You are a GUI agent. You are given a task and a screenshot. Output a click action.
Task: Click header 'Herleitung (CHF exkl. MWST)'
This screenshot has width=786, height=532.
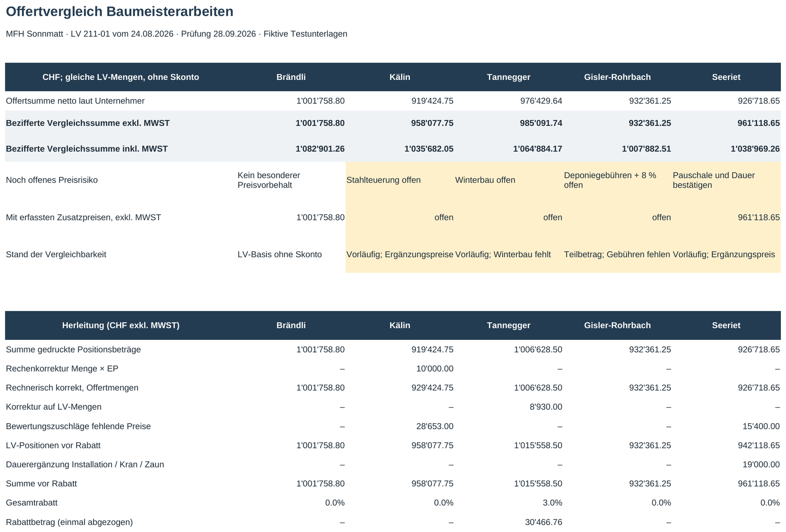[121, 325]
